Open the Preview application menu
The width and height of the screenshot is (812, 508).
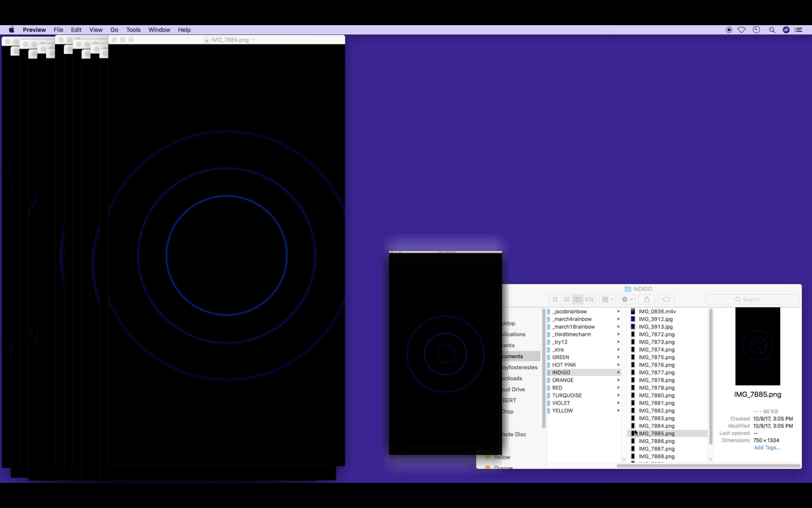[x=34, y=30]
